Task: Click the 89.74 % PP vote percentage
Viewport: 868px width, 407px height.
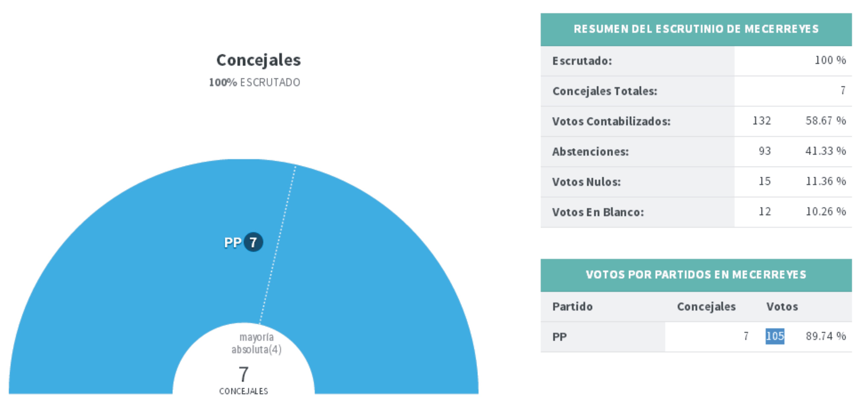Action: pyautogui.click(x=826, y=336)
